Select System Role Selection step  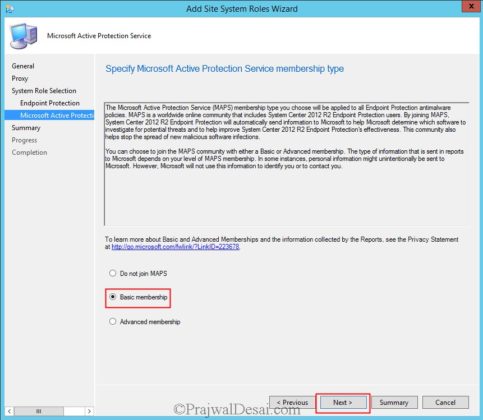pos(44,91)
